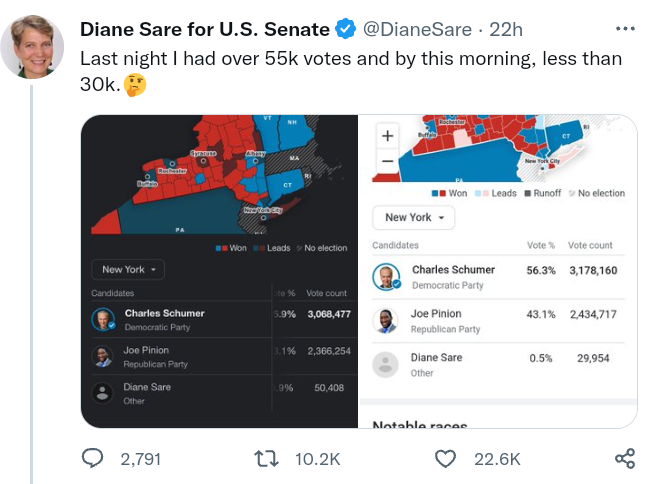Expand the dark New York state dropdown
Screen dimensions: 650x484
(130, 269)
